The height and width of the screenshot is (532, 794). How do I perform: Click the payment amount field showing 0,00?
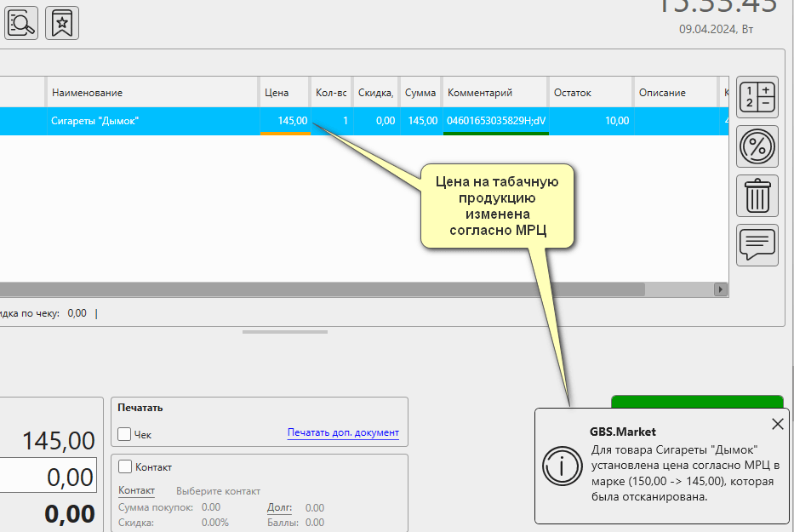pyautogui.click(x=47, y=477)
